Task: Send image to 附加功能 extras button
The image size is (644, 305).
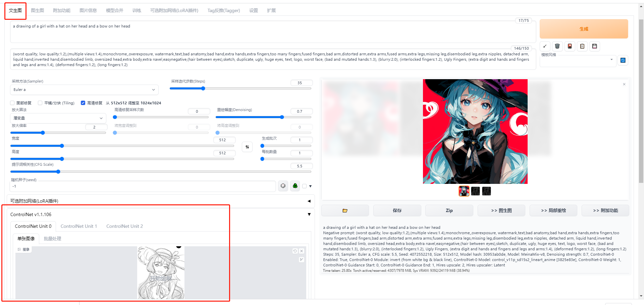Action: (605, 210)
